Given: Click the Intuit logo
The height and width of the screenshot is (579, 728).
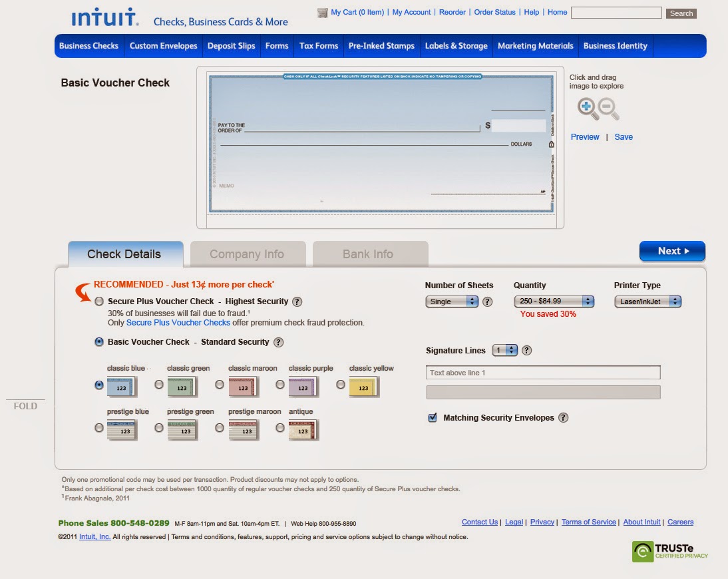Looking at the screenshot, I should (105, 17).
